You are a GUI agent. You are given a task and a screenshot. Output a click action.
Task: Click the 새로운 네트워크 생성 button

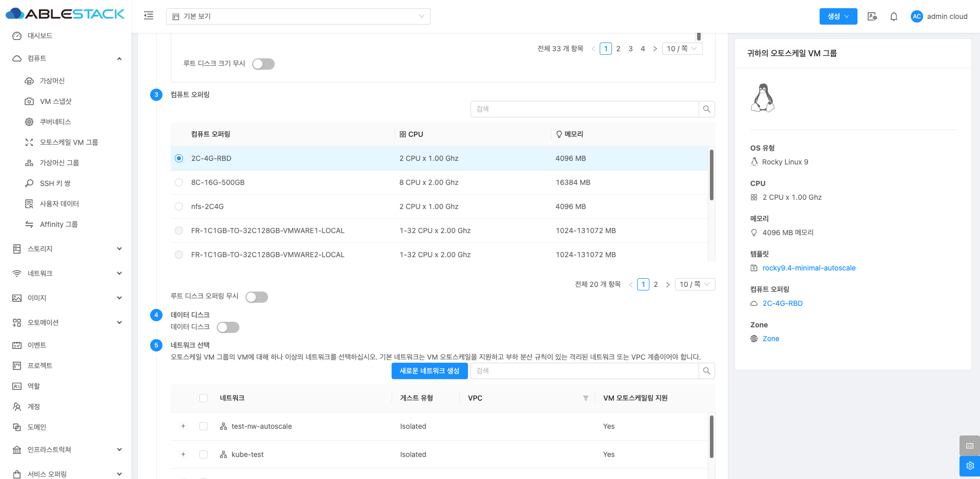(430, 371)
